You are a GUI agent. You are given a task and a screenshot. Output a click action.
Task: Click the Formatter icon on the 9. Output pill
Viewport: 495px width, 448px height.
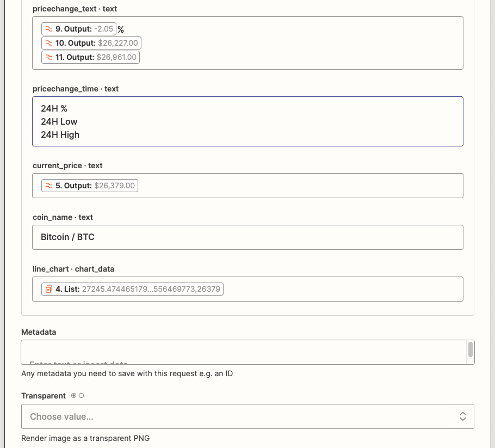[x=48, y=28]
